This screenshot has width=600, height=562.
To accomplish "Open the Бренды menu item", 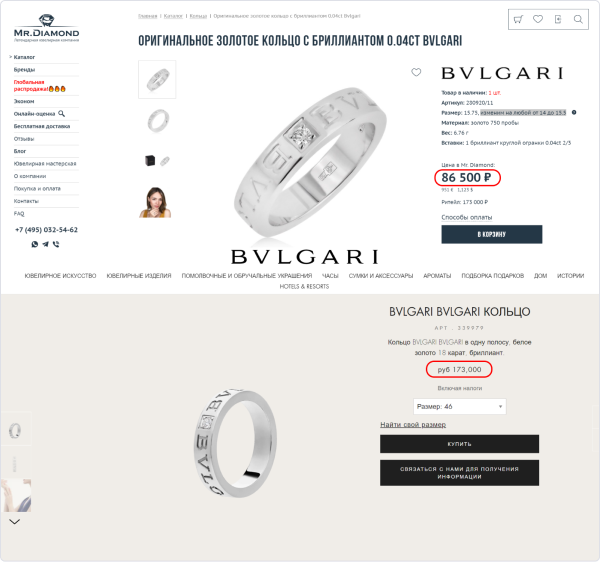I will (x=24, y=70).
